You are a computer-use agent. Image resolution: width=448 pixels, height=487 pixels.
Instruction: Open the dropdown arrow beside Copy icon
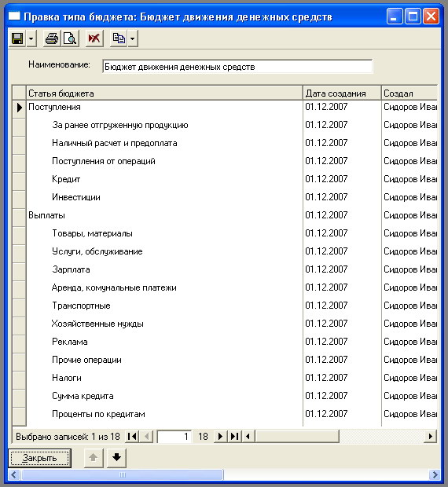133,38
